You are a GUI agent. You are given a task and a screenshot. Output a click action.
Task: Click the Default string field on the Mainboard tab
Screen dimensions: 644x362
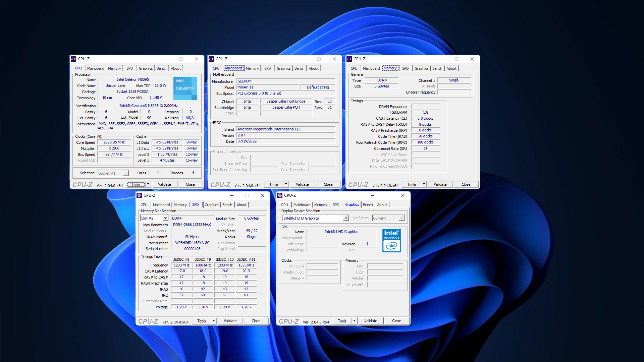318,87
